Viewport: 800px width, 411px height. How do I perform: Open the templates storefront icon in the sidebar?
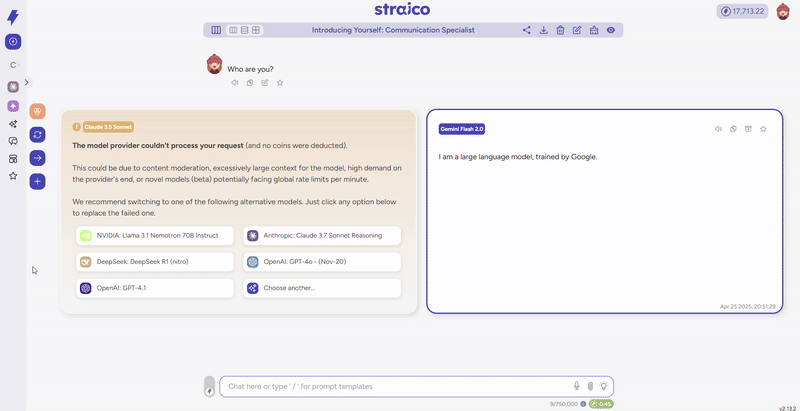[13, 159]
